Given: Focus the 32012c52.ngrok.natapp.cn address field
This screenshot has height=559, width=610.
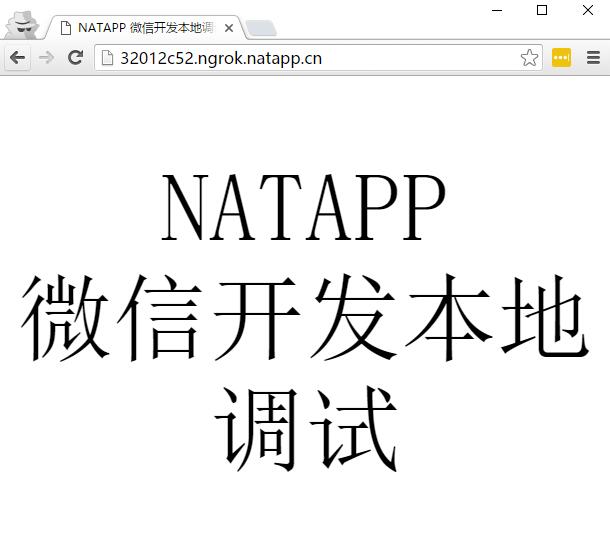Looking at the screenshot, I should coord(318,58).
